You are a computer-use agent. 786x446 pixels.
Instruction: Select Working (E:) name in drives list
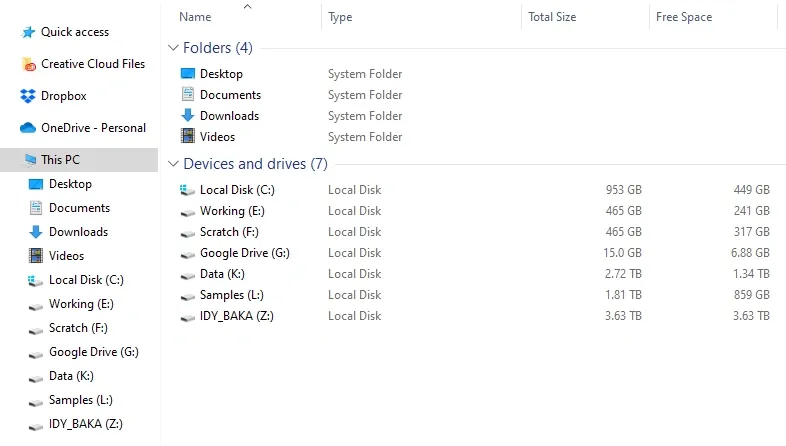pos(232,211)
